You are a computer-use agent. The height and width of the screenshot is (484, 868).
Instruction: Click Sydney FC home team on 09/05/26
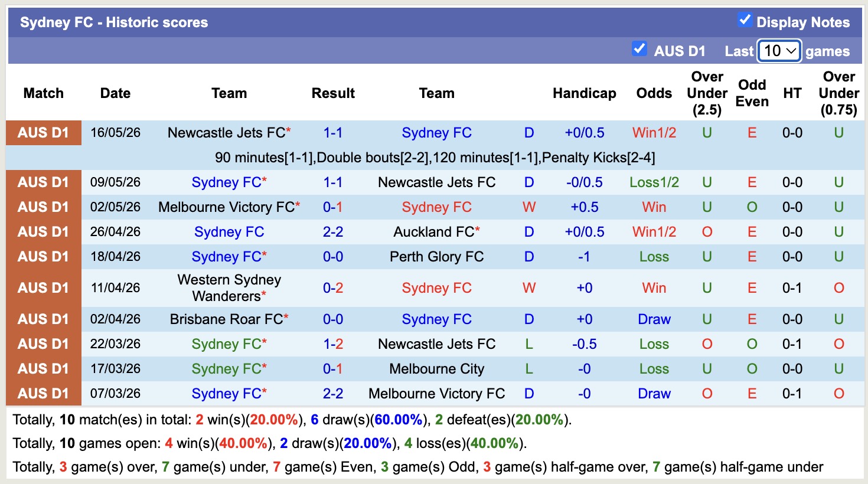(x=227, y=182)
